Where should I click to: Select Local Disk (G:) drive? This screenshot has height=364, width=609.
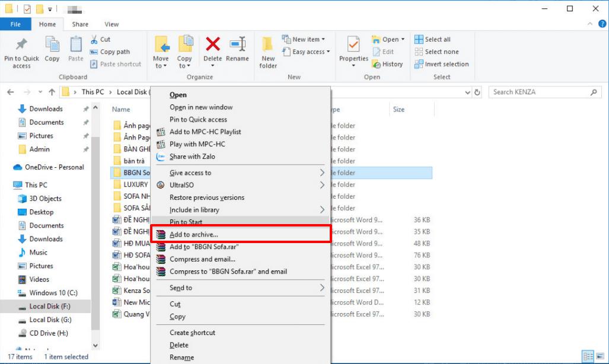tap(45, 320)
